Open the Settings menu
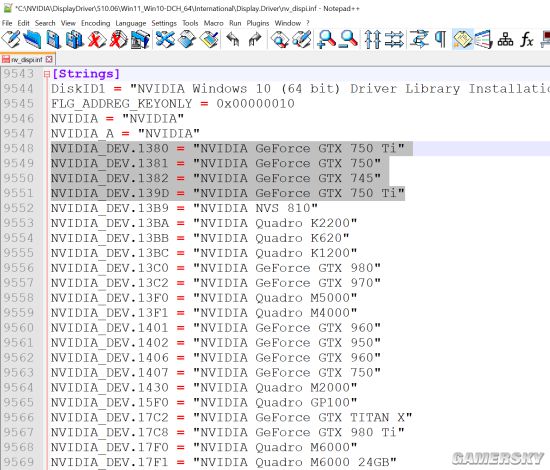The image size is (550, 470). 164,23
